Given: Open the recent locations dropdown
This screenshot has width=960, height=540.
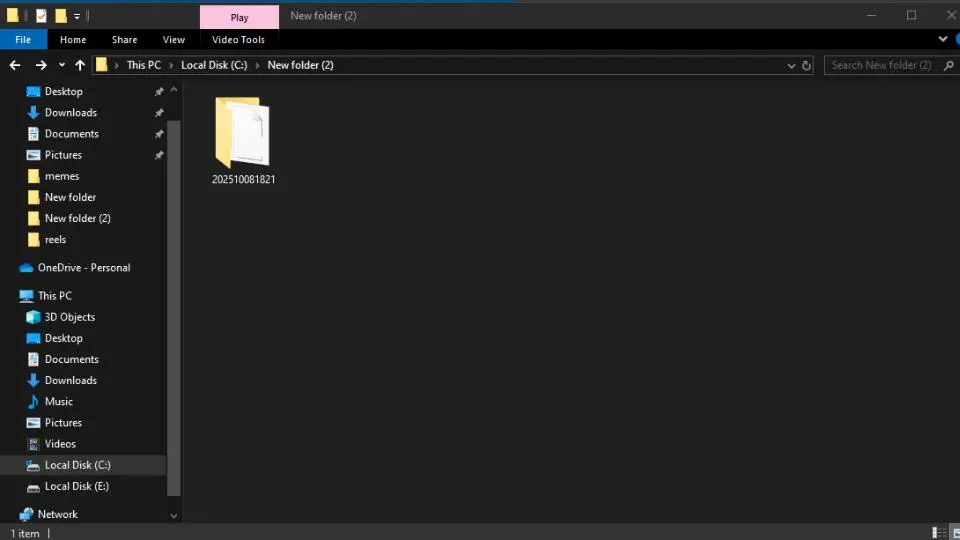Looking at the screenshot, I should [61, 65].
